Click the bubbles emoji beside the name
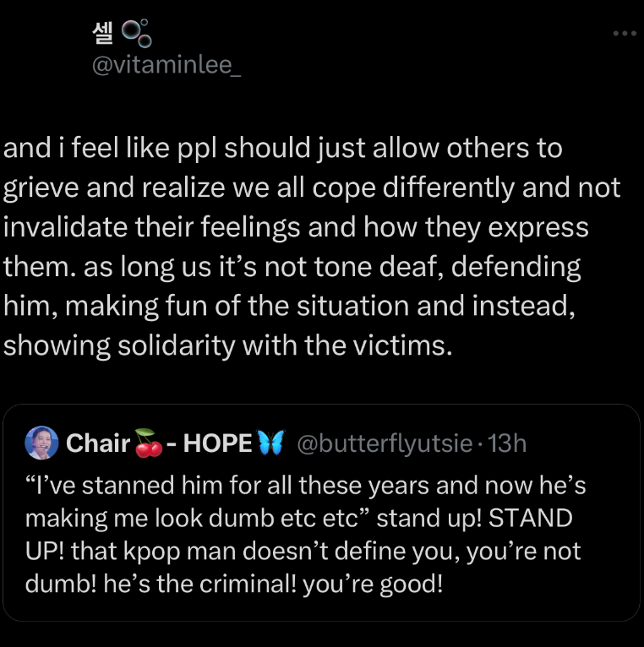This screenshot has width=644, height=647. point(137,33)
